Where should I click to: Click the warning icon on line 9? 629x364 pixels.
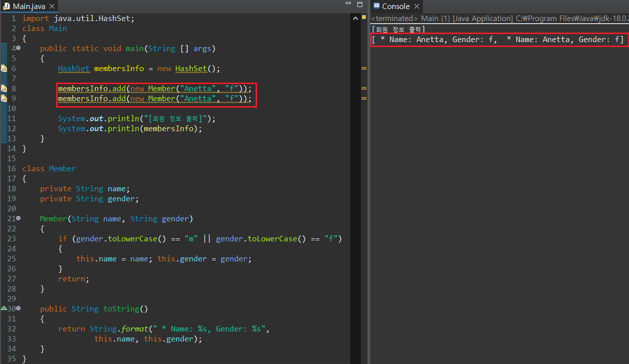click(4, 99)
